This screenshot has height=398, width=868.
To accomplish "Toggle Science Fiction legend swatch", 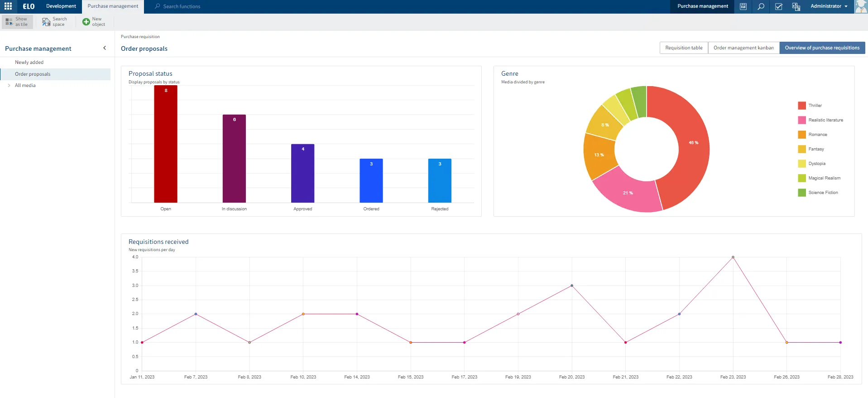I will (801, 193).
